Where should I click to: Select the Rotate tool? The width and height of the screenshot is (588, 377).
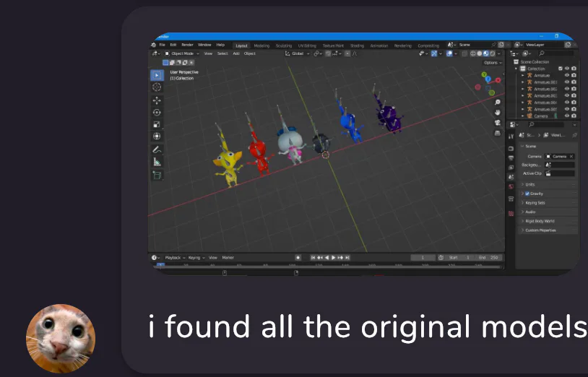(157, 113)
